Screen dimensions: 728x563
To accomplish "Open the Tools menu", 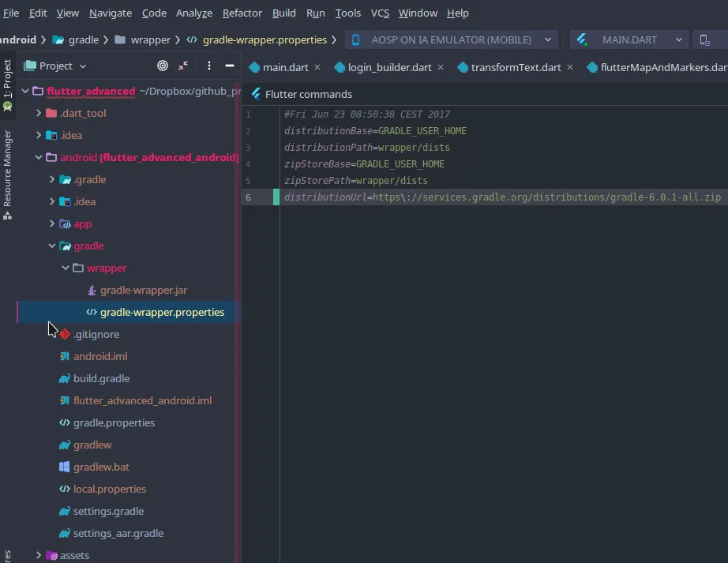I will (347, 13).
